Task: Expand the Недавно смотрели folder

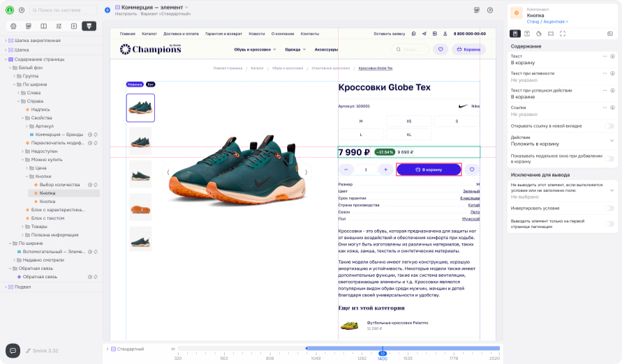Action: (x=14, y=260)
